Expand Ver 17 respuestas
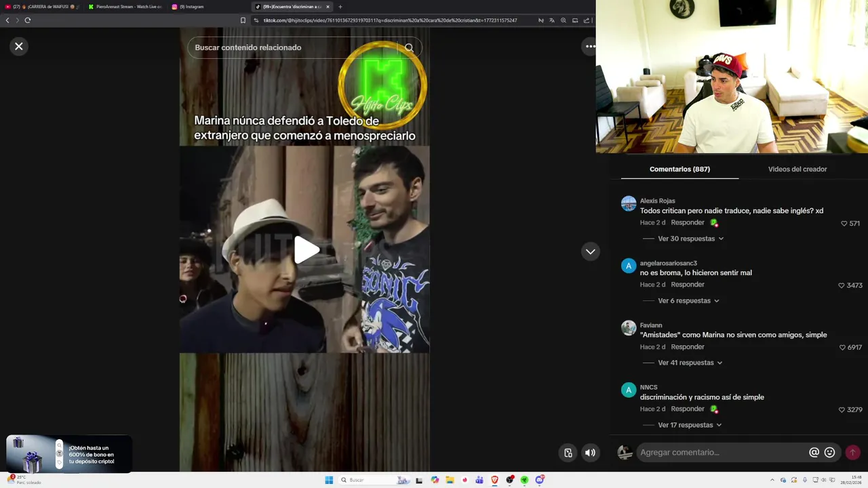This screenshot has width=868, height=488. click(690, 425)
